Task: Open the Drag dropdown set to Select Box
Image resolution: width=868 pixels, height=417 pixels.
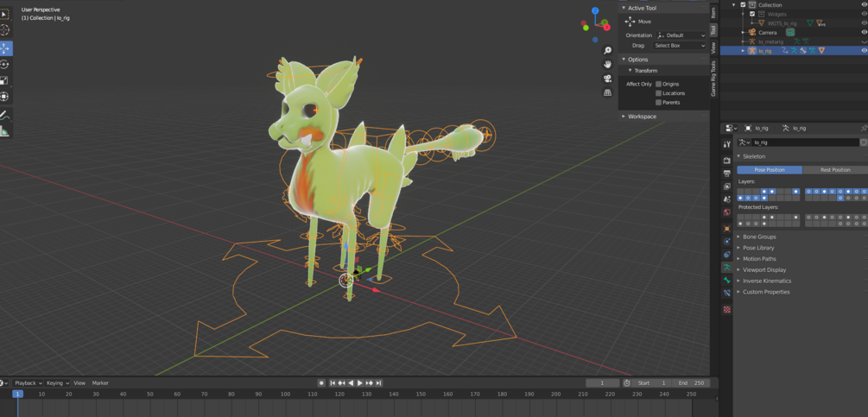Action: (681, 46)
